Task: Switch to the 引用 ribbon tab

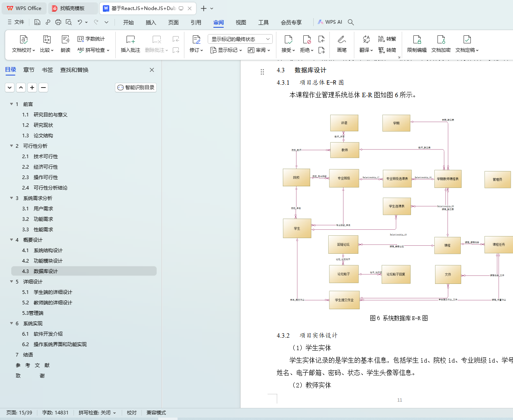Action: [x=196, y=22]
